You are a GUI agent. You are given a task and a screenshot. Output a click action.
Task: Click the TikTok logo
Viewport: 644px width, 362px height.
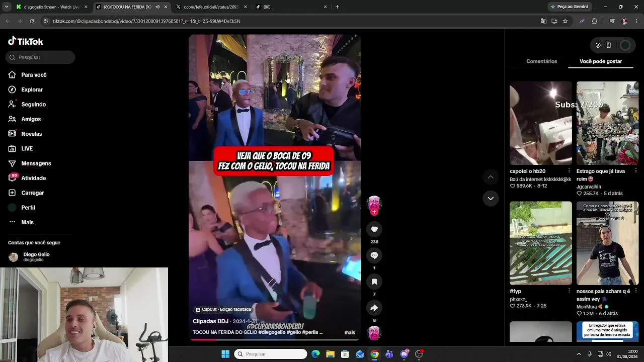(x=26, y=41)
